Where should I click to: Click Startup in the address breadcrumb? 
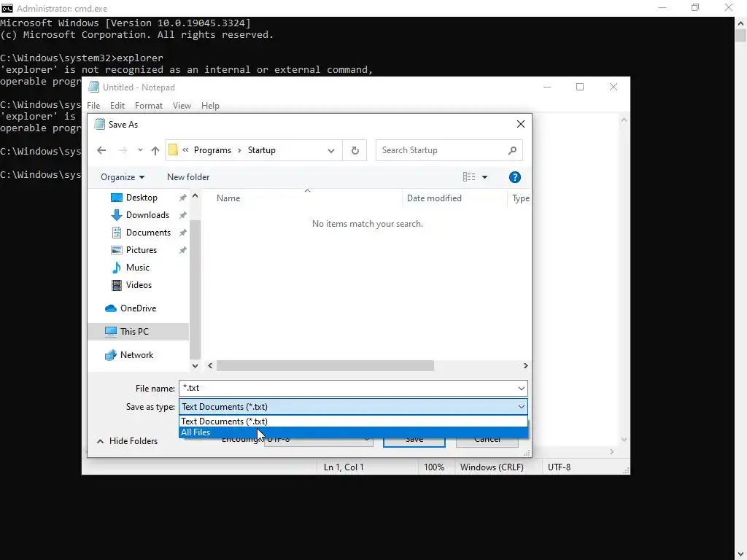tap(262, 150)
